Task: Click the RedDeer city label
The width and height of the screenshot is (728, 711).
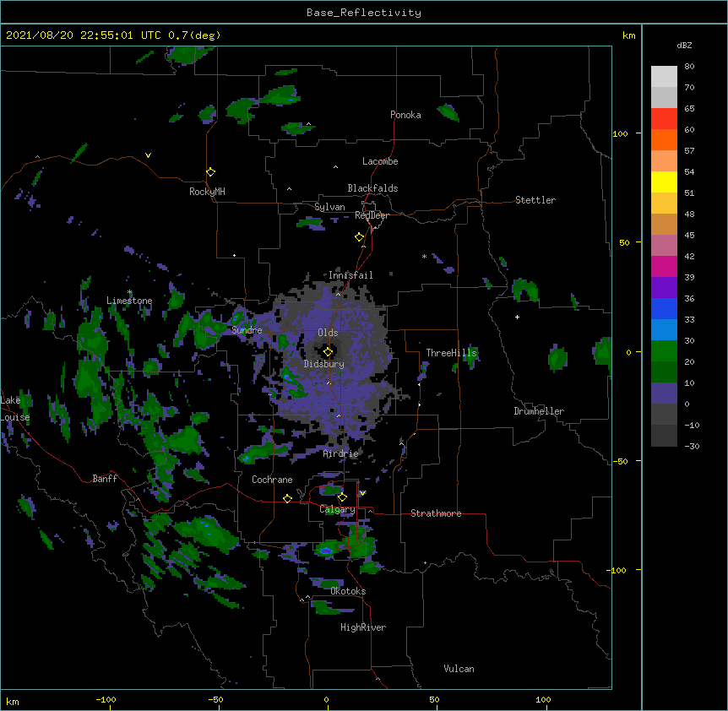Action: coord(372,215)
